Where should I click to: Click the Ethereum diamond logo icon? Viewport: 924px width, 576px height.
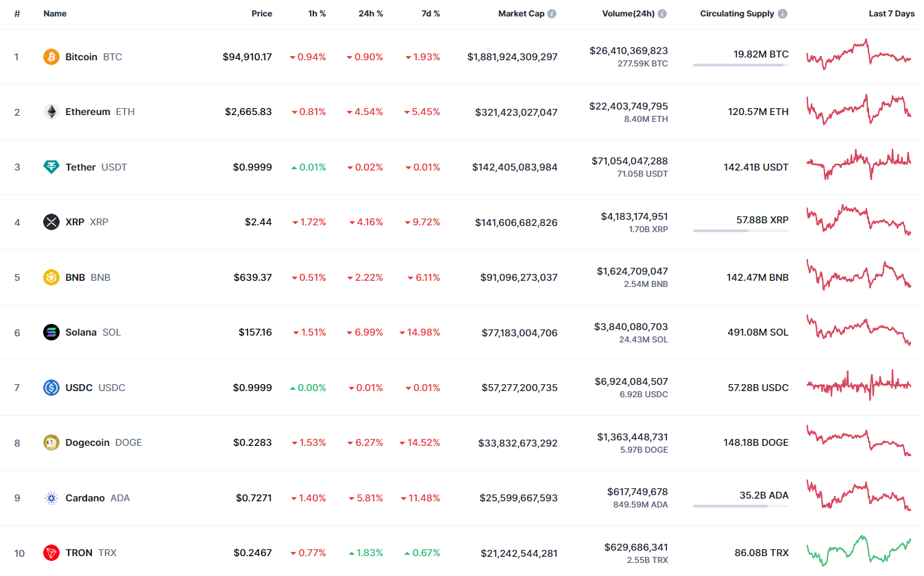51,112
